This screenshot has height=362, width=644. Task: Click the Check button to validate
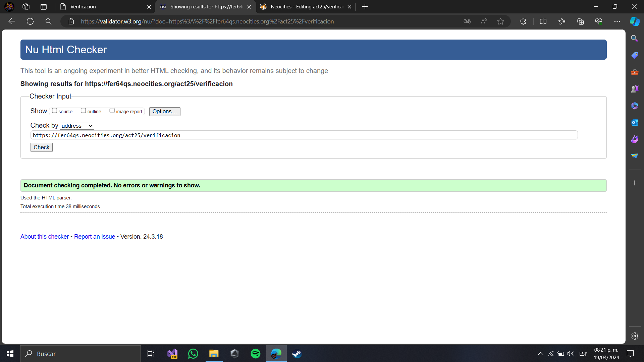(x=42, y=147)
